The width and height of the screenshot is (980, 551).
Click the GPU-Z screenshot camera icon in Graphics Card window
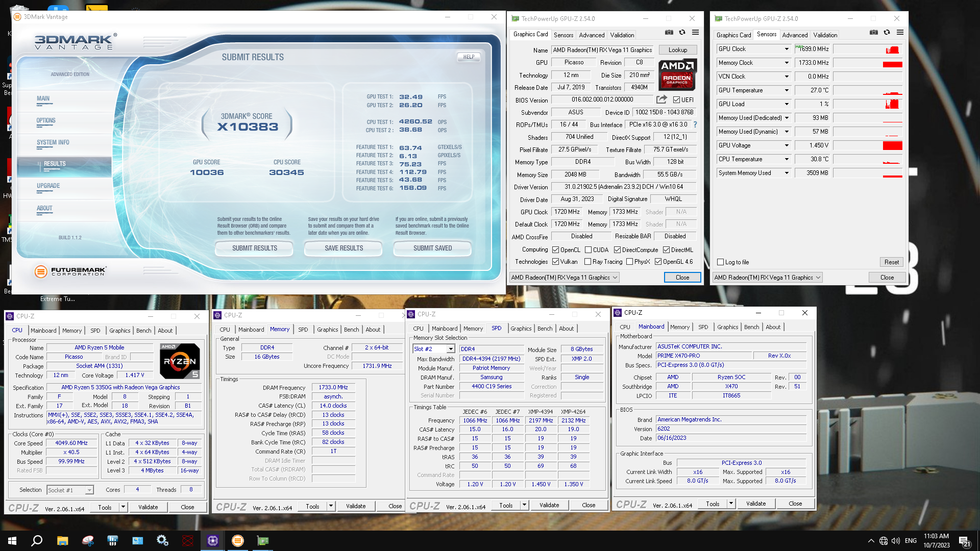tap(669, 33)
